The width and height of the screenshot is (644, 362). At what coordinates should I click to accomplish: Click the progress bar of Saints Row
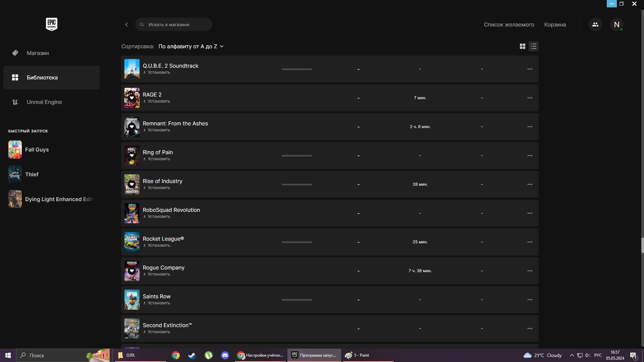[x=297, y=300]
